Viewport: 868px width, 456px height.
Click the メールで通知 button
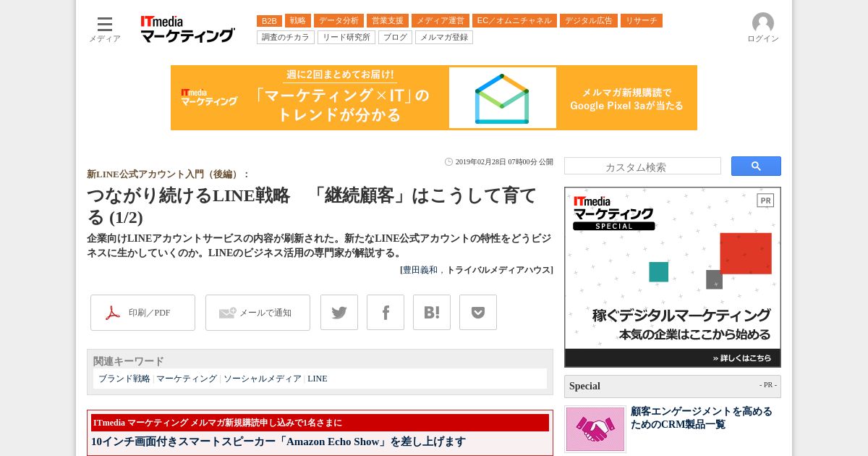pyautogui.click(x=258, y=313)
